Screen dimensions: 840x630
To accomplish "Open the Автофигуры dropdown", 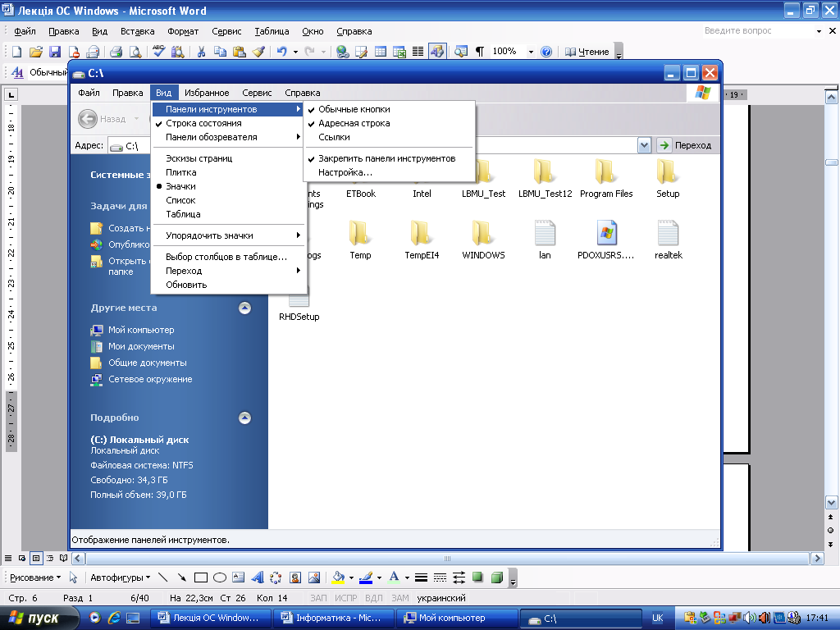I will click(120, 577).
